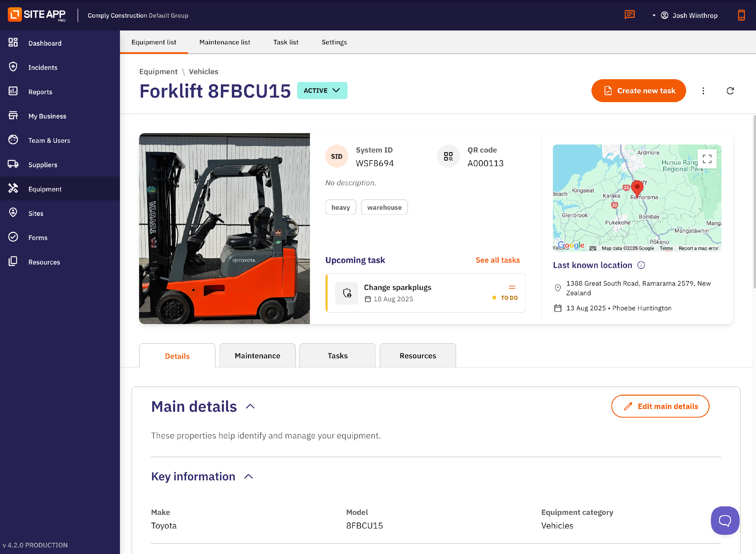This screenshot has width=756, height=554.
Task: Click the Google logo on map
Action: [x=571, y=245]
